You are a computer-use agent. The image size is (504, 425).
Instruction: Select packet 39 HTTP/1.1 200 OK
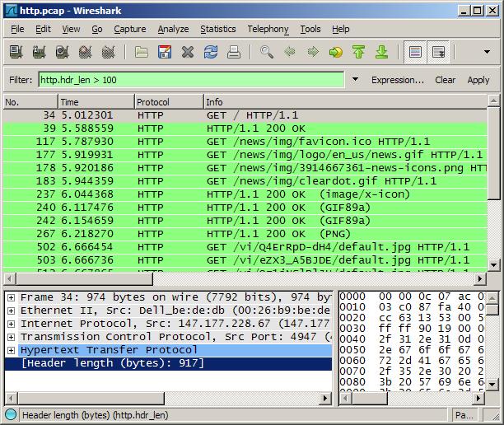(245, 128)
